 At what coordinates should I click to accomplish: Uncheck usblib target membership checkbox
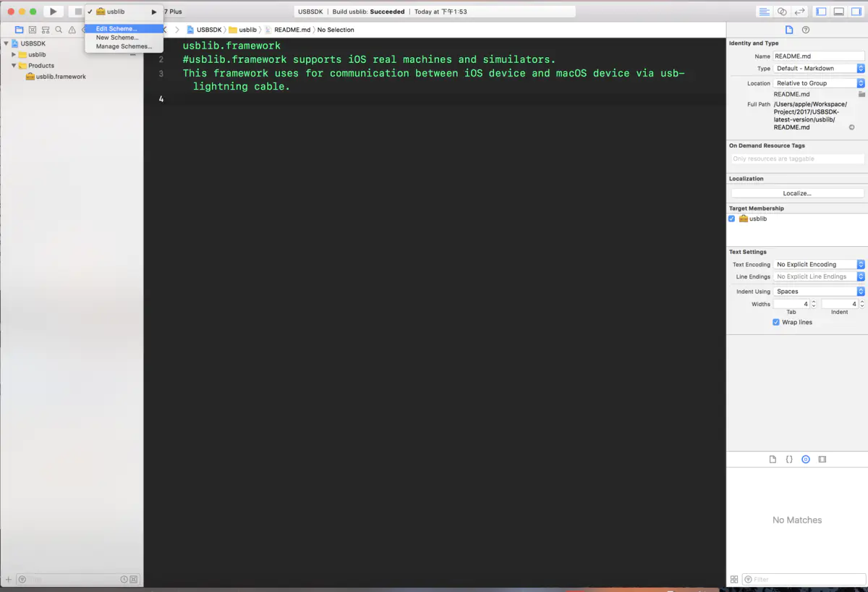click(732, 219)
